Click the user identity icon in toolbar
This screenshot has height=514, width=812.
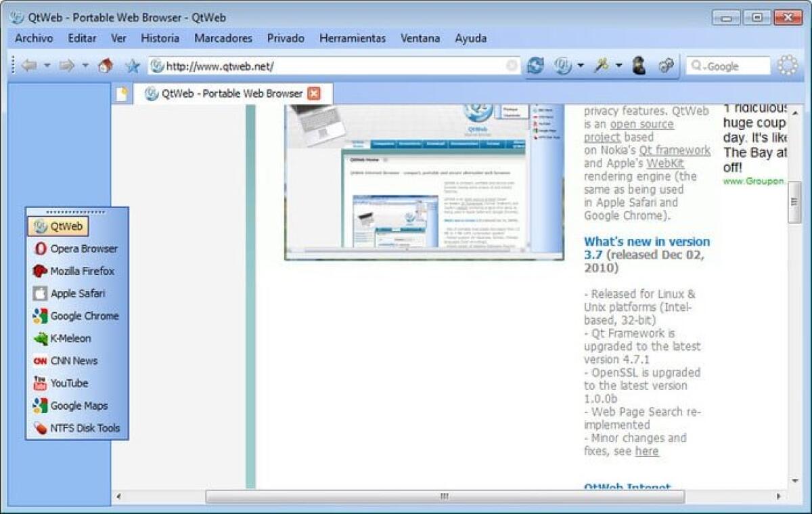click(x=637, y=64)
